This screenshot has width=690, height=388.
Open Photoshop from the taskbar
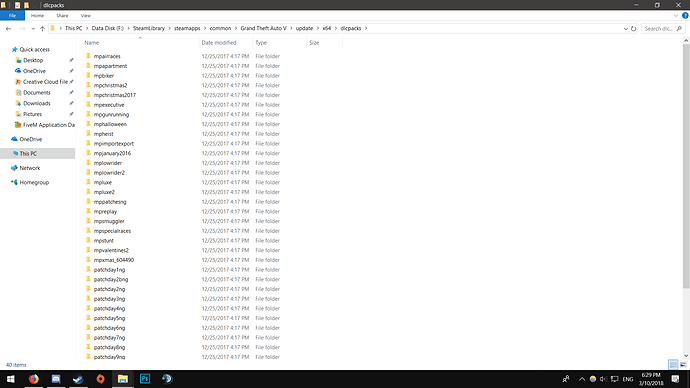[x=145, y=379]
